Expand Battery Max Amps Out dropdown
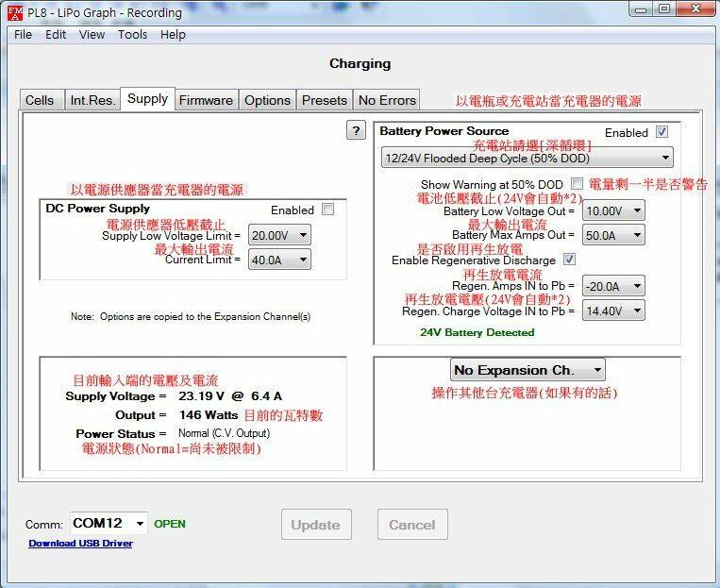The height and width of the screenshot is (588, 720). (613, 235)
